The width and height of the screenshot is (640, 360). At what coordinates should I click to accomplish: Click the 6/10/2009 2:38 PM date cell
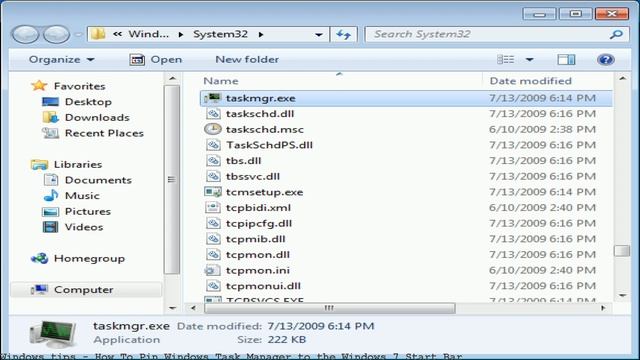click(x=542, y=129)
